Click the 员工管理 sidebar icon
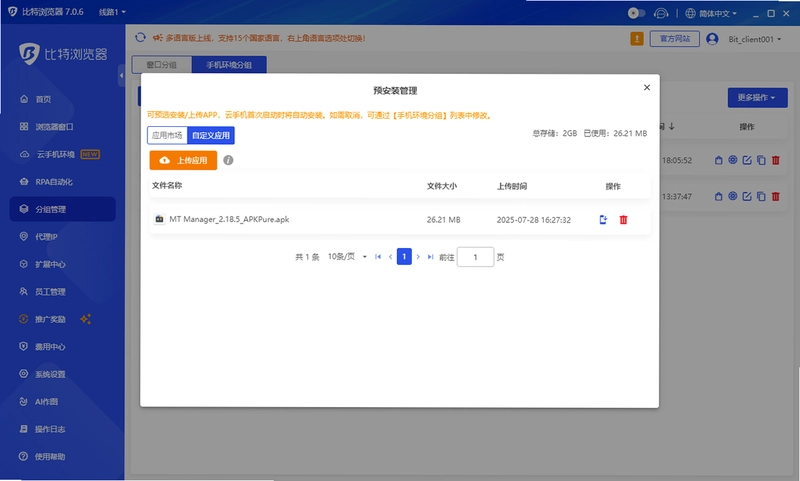Viewport: 800px width, 481px height. 23,292
